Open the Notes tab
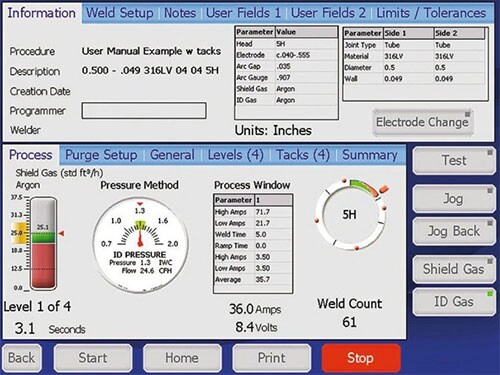This screenshot has width=500, height=375. tap(180, 13)
